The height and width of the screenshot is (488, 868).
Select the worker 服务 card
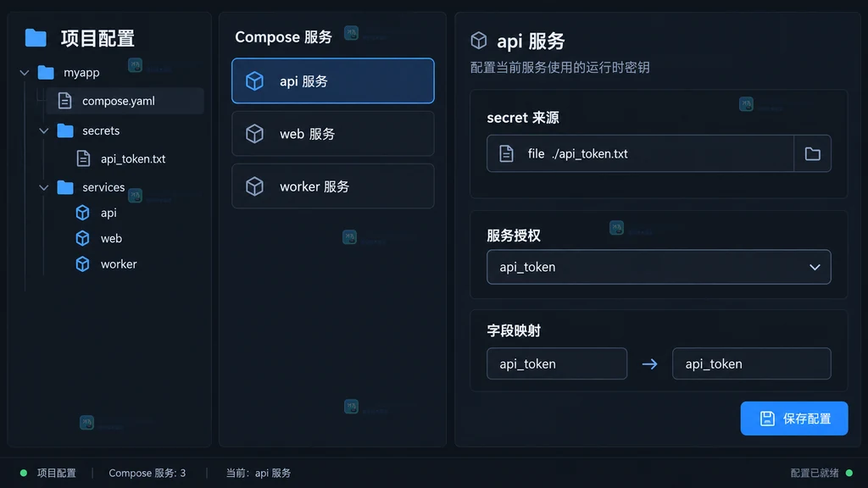click(332, 186)
